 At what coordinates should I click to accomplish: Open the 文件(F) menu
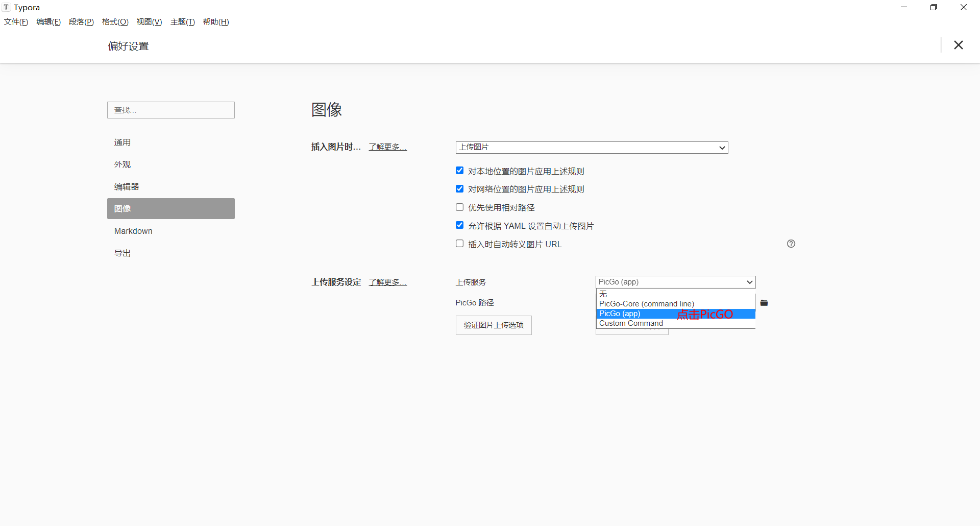[x=16, y=22]
